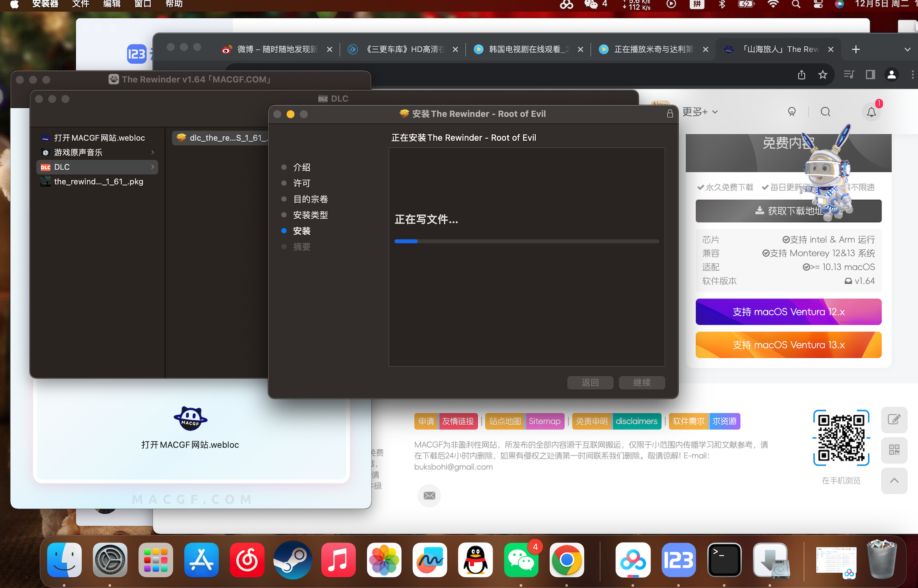Screen dimensions: 918x588
Task: Open WeChat from the Dock
Action: coord(521,561)
